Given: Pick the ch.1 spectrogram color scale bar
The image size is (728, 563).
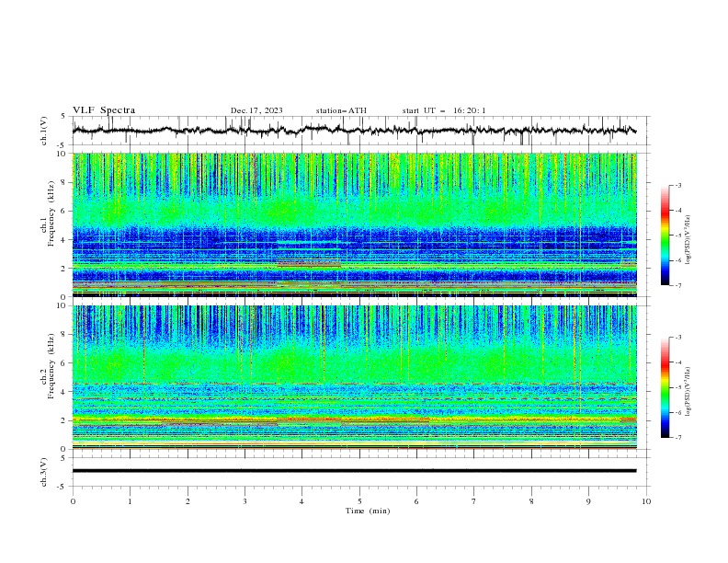Looking at the screenshot, I should click(x=665, y=236).
